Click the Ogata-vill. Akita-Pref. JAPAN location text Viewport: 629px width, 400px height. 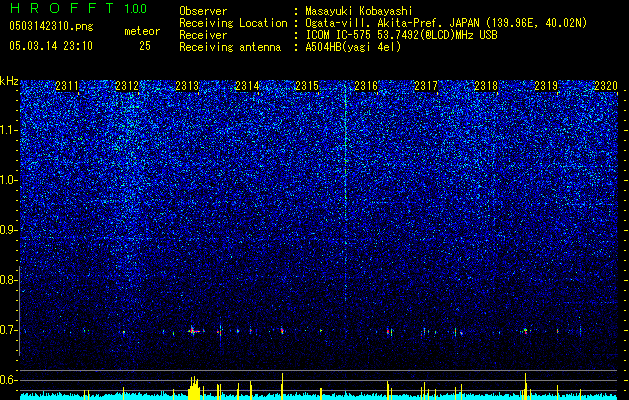click(446, 23)
